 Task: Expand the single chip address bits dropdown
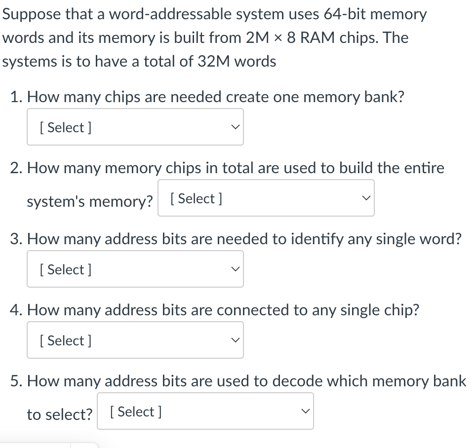[x=135, y=340]
